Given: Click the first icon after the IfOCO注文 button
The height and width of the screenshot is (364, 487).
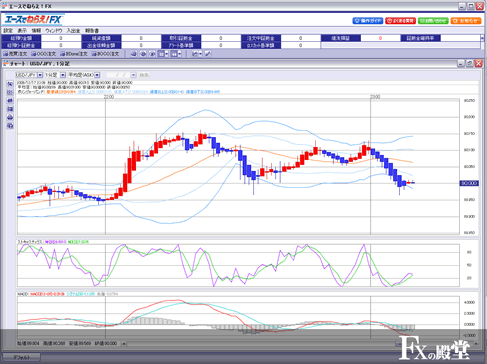Looking at the screenshot, I should tap(134, 54).
